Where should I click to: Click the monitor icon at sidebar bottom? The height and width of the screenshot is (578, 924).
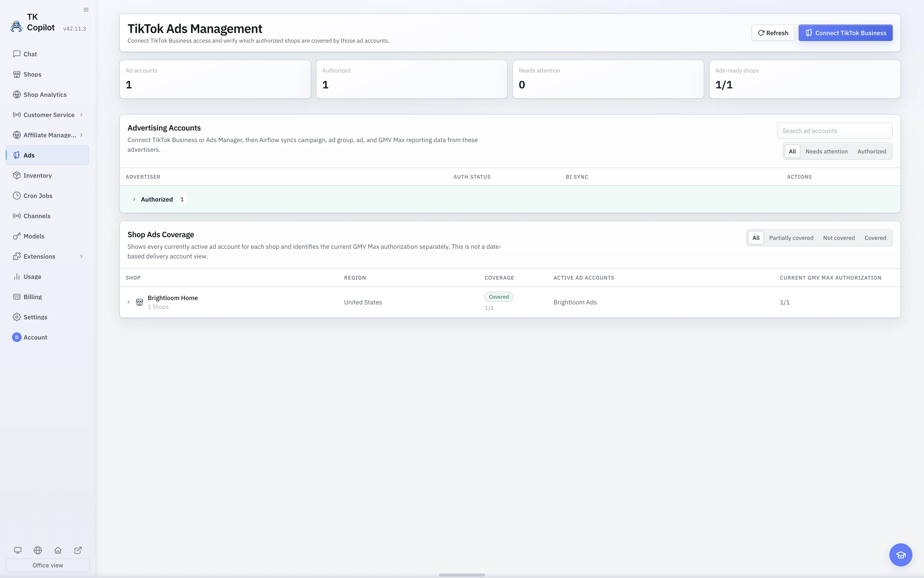18,550
